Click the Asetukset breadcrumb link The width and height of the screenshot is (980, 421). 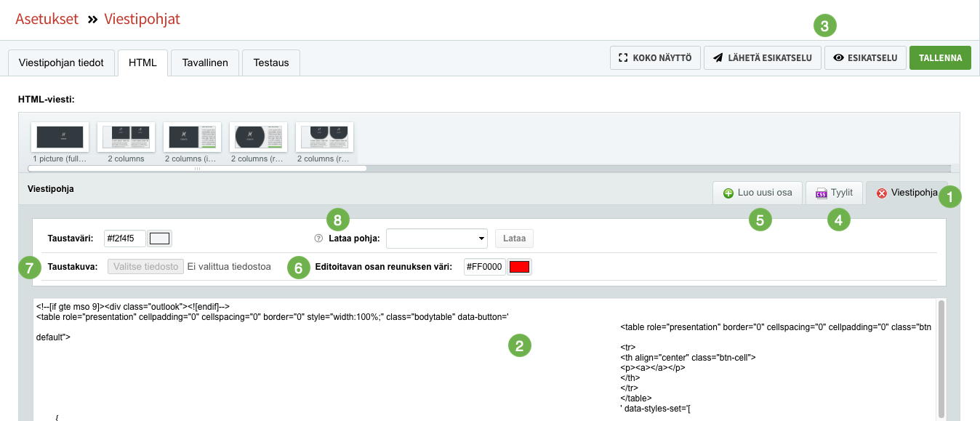click(x=47, y=20)
